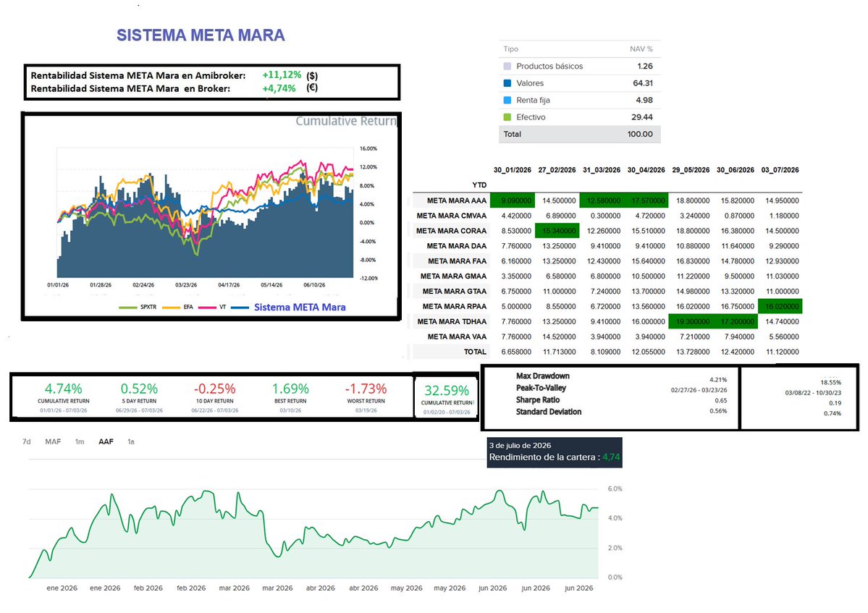868x613 pixels.
Task: Click the META MARA CMVAA row label
Action: 452,216
